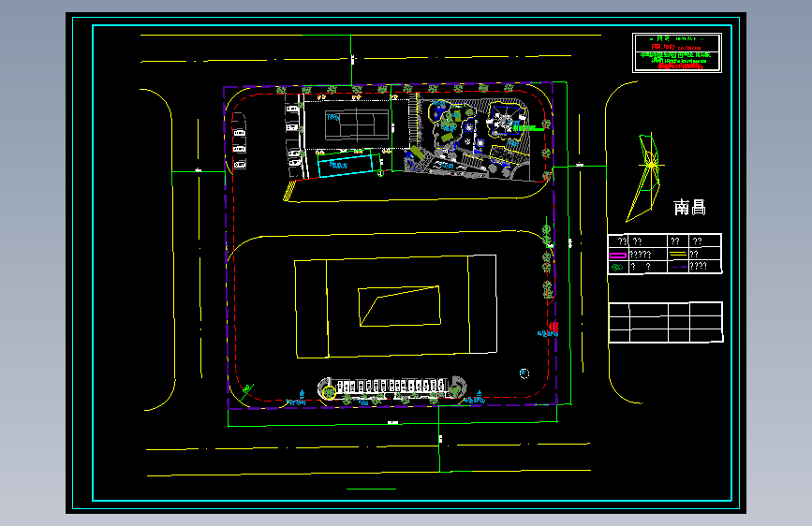This screenshot has width=812, height=526.
Task: Click the cyan rectangle below the tennis court
Action: click(x=346, y=166)
